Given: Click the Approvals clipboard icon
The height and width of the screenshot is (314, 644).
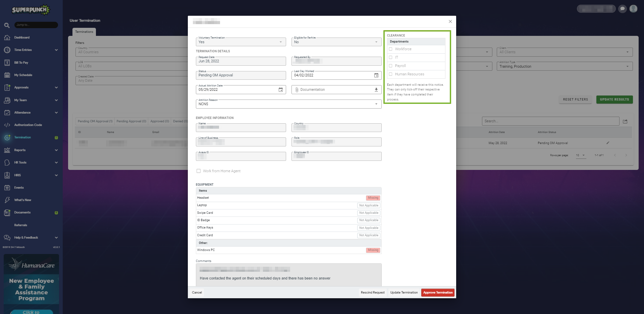Looking at the screenshot, I should (x=7, y=87).
